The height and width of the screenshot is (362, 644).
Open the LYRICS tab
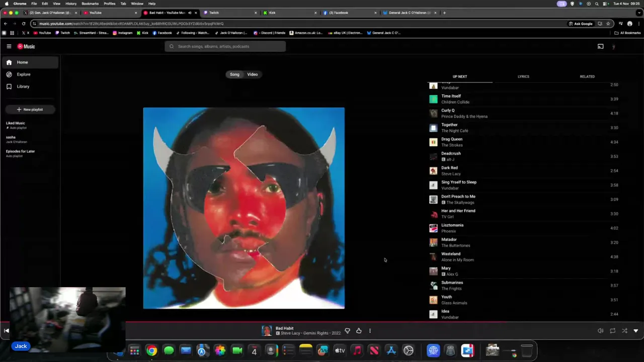click(523, 76)
